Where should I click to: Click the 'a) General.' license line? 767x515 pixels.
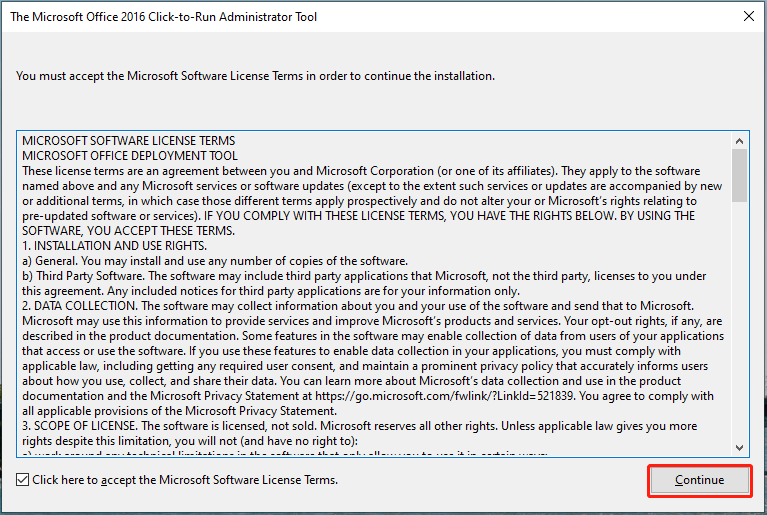coord(215,261)
